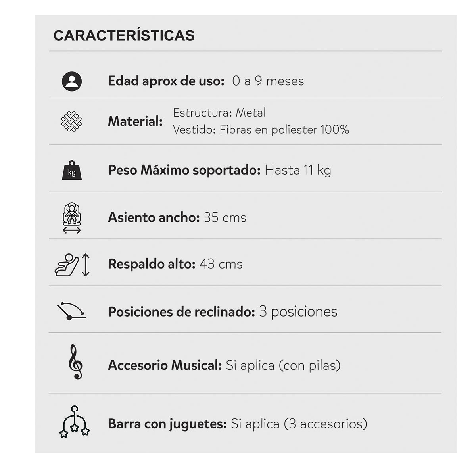476x476 pixels.
Task: Click the 'Estructura: Metal' text
Action: [x=219, y=113]
